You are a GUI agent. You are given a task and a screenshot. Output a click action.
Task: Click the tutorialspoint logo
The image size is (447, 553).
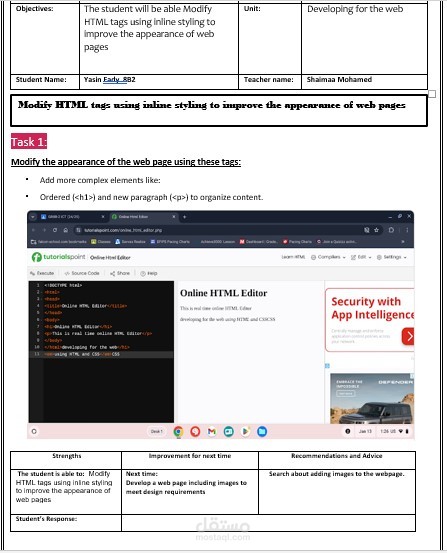59,257
